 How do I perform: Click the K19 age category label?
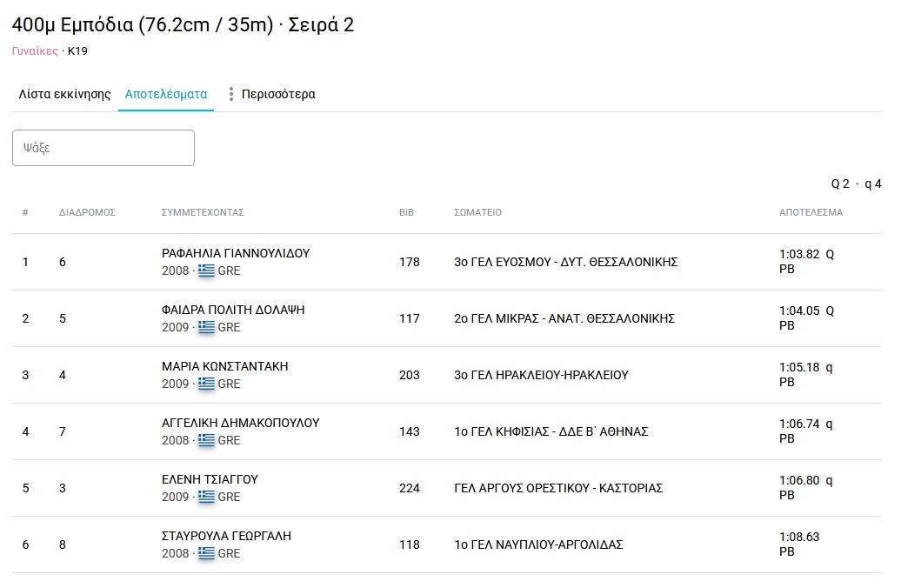[x=77, y=51]
